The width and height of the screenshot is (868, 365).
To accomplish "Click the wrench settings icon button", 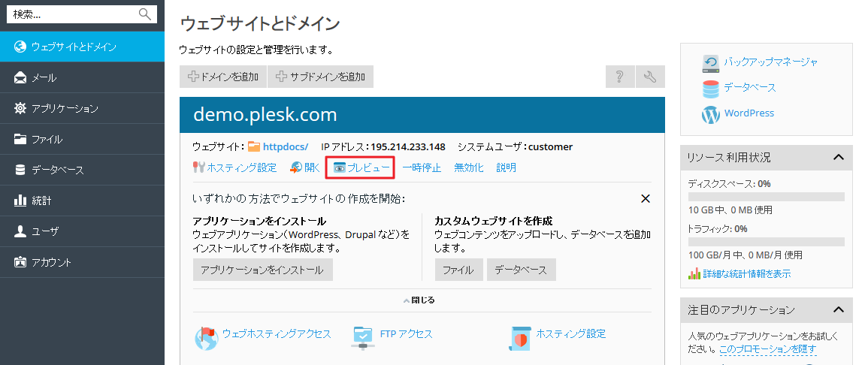I will [x=650, y=77].
